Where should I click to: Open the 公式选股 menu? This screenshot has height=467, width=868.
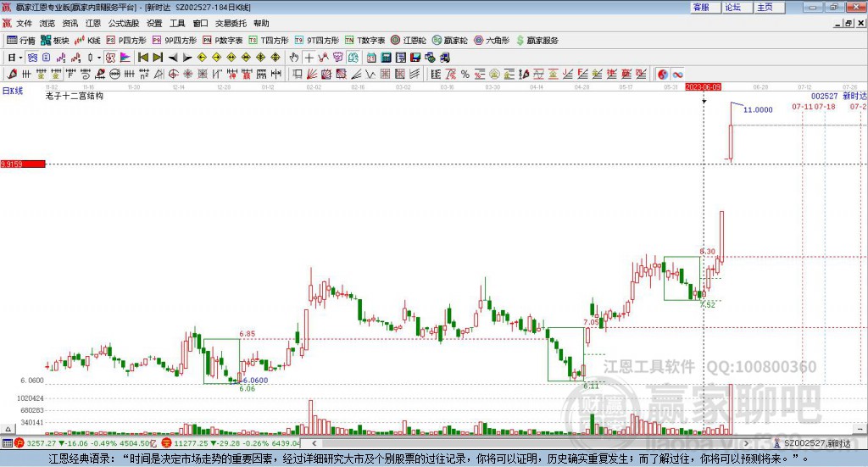click(124, 23)
